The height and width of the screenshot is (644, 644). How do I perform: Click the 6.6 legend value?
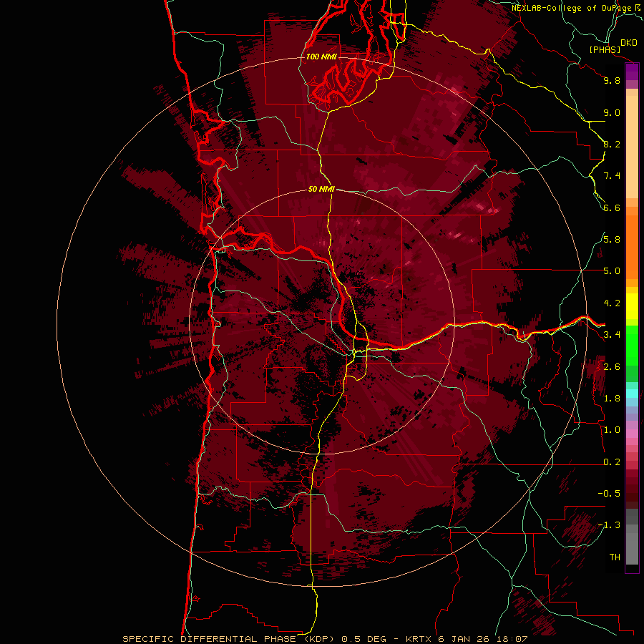click(612, 208)
